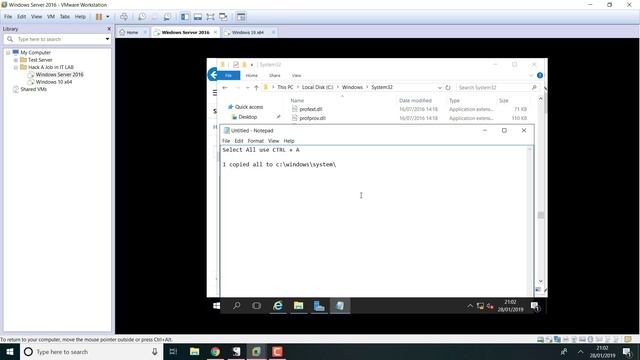Viewport: 640px width, 360px height.
Task: Open File tab in File Explorer ribbon
Action: coord(228,76)
